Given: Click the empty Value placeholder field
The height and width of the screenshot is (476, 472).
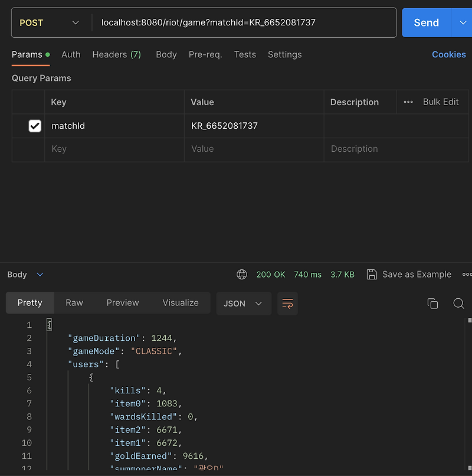Looking at the screenshot, I should 254,149.
